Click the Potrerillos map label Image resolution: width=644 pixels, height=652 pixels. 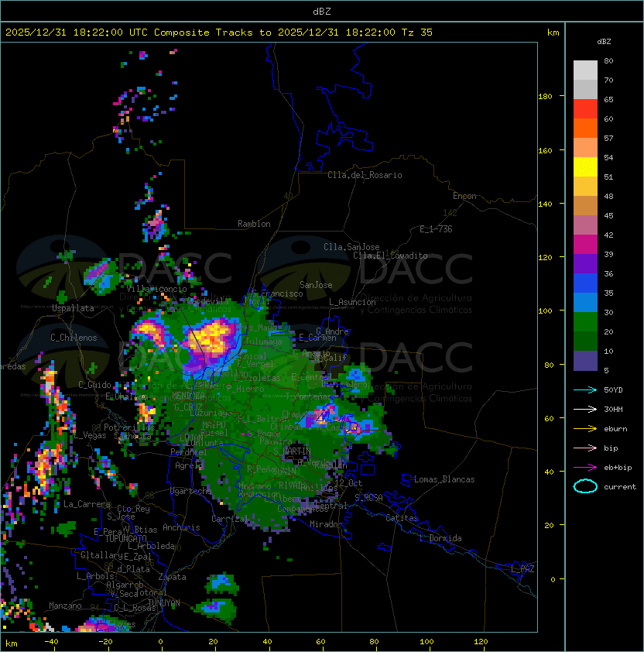tap(129, 427)
